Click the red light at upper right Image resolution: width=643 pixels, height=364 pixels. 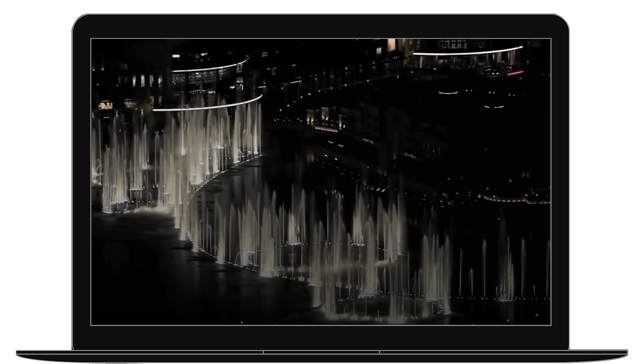515,73
